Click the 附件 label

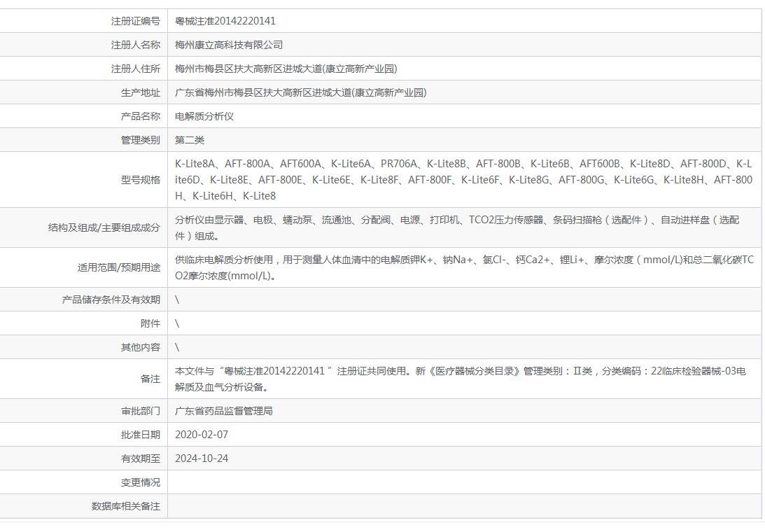click(150, 323)
